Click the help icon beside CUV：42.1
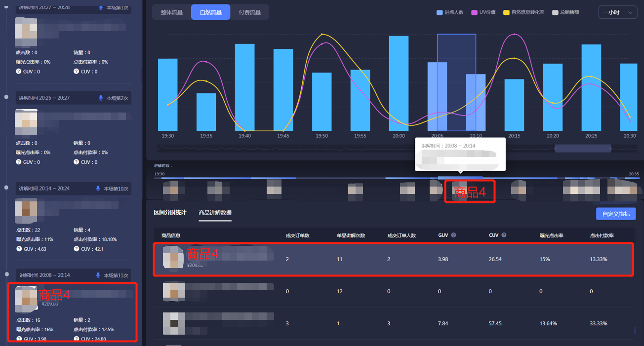Screen dimensions: 644x346 coord(76,249)
